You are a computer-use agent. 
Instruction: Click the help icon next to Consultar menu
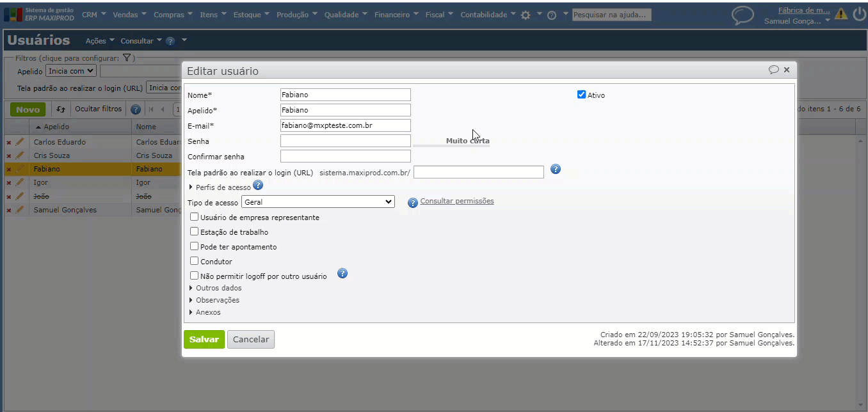pyautogui.click(x=170, y=41)
